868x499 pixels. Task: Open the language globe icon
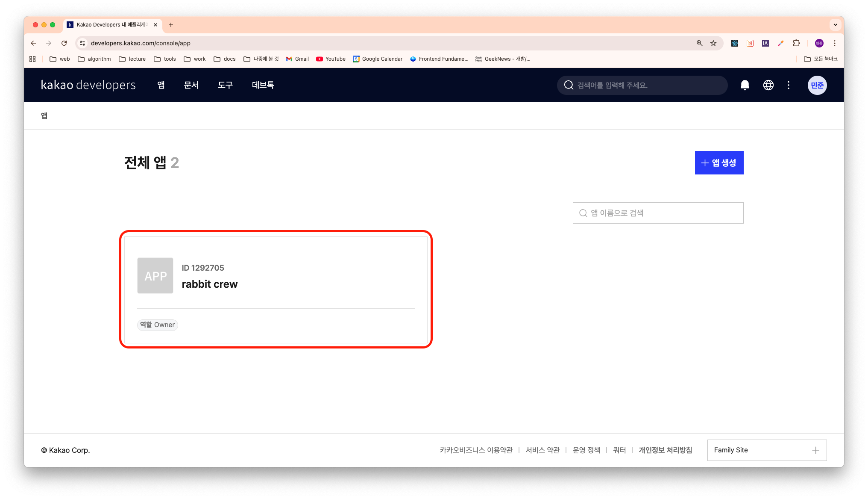coord(768,85)
